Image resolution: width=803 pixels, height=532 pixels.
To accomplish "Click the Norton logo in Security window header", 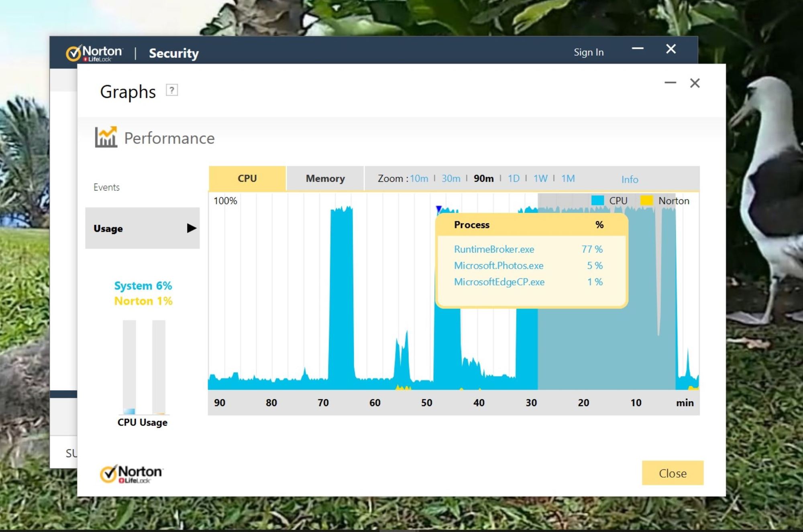I will click(x=94, y=53).
